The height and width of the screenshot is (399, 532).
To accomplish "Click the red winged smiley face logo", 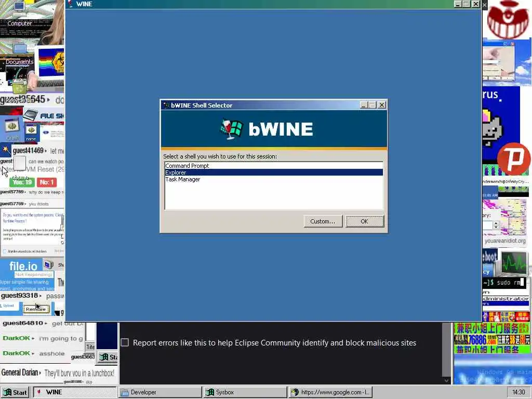I will (x=507, y=20).
